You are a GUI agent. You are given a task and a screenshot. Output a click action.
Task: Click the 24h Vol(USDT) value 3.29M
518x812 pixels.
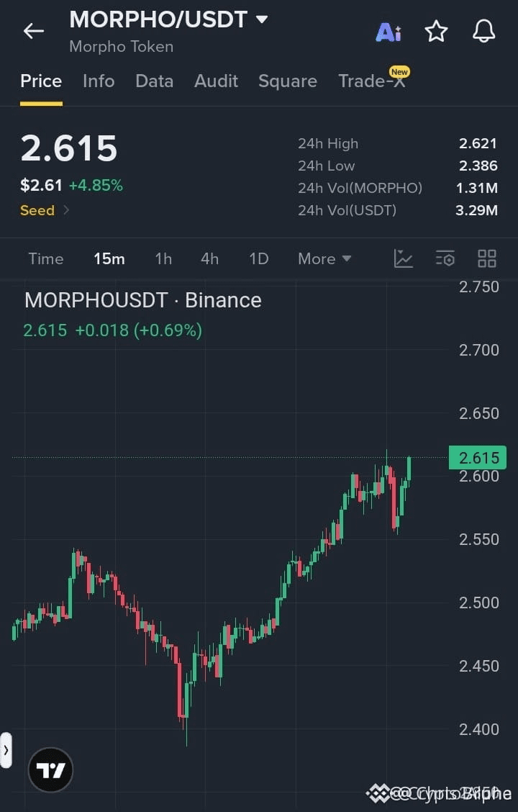tap(476, 210)
